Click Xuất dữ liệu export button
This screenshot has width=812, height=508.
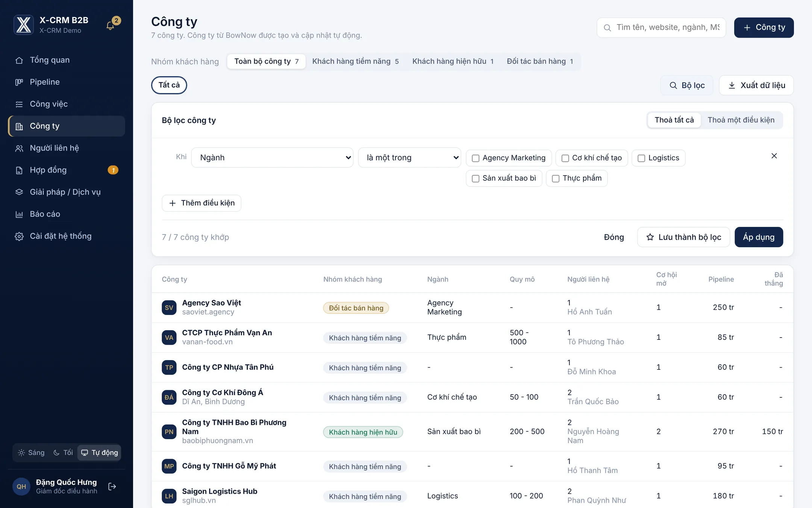pos(756,85)
